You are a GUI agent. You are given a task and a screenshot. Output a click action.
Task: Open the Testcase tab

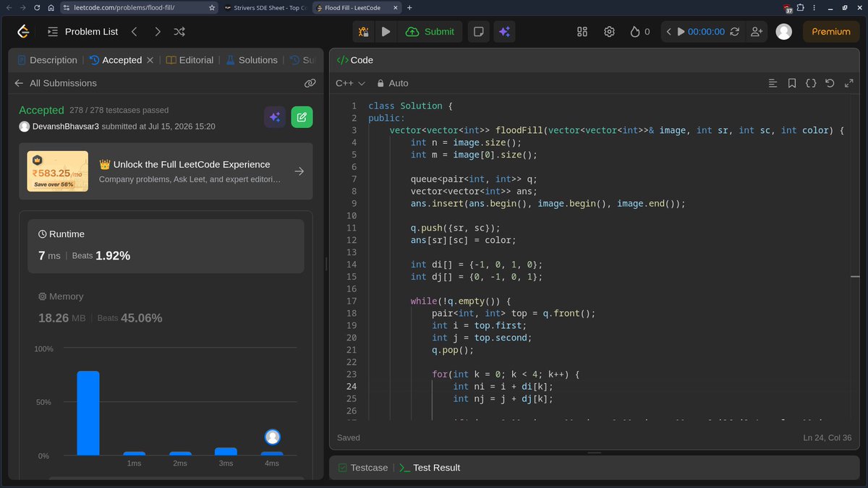click(362, 468)
